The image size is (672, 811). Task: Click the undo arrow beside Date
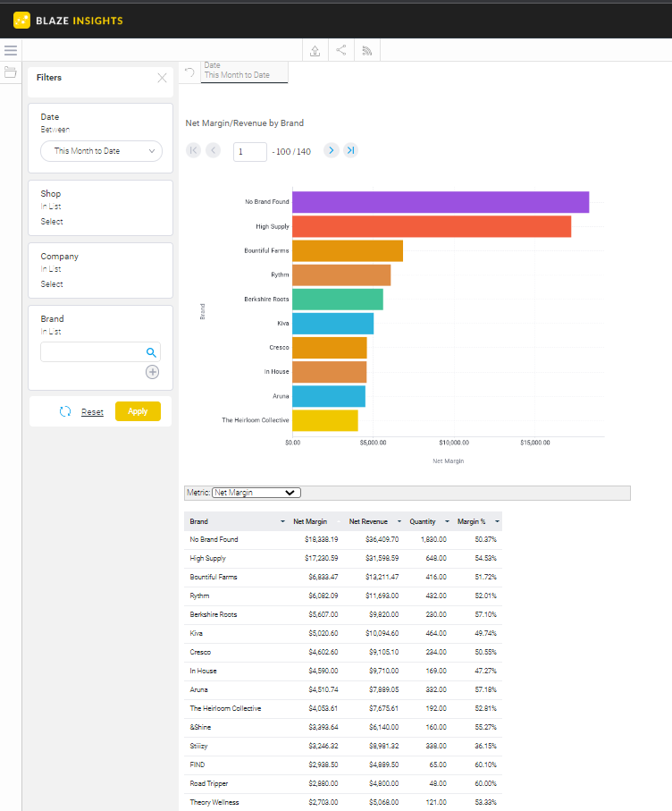point(189,72)
